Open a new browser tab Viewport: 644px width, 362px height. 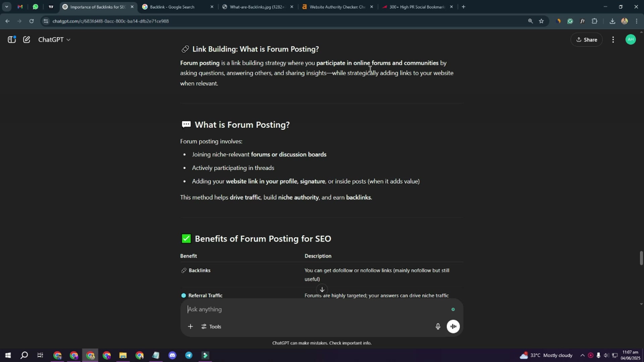464,7
